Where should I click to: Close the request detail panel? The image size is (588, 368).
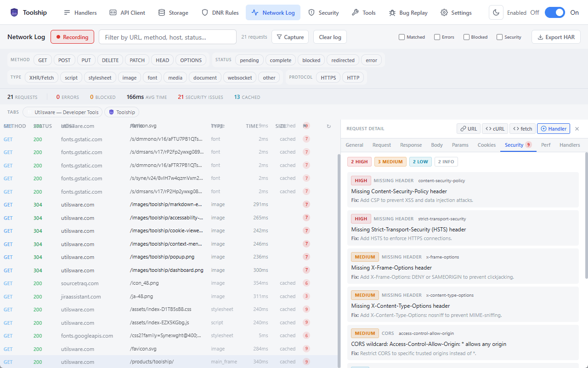577,129
